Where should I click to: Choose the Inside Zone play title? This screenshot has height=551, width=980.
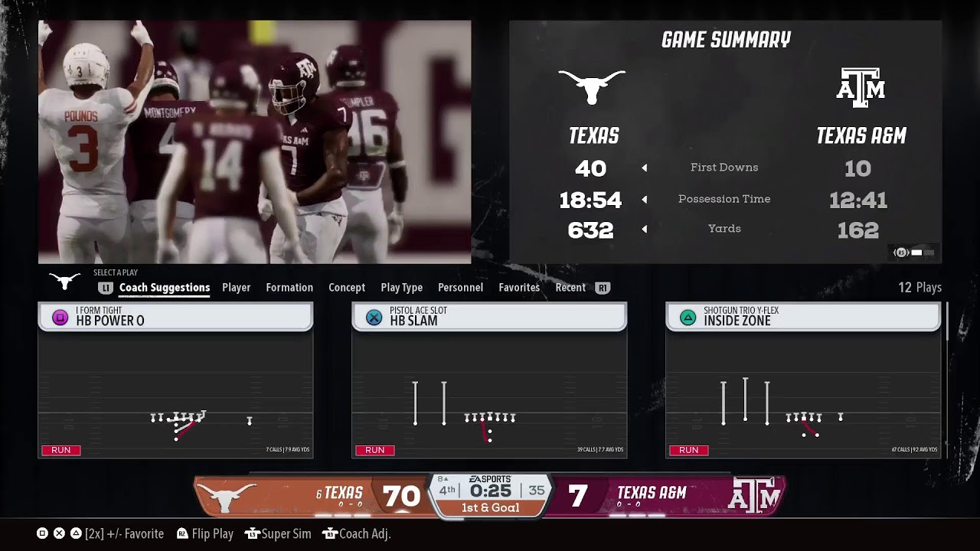pyautogui.click(x=737, y=321)
